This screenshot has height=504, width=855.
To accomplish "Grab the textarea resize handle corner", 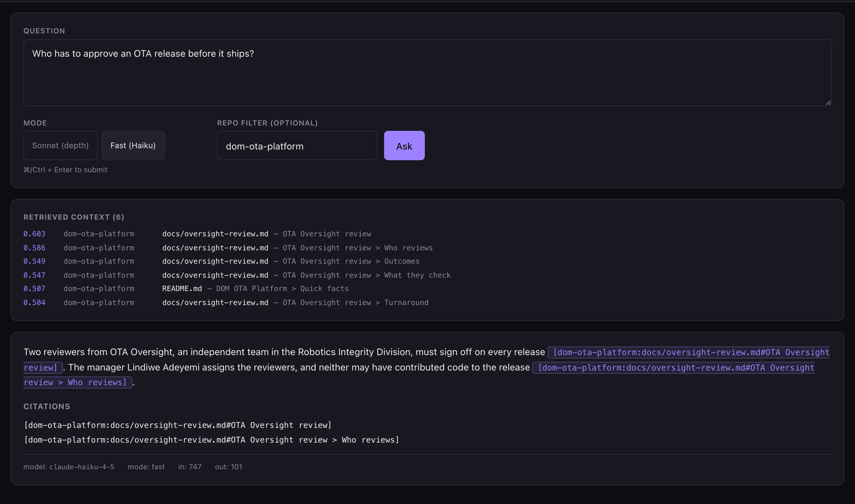I will point(828,103).
